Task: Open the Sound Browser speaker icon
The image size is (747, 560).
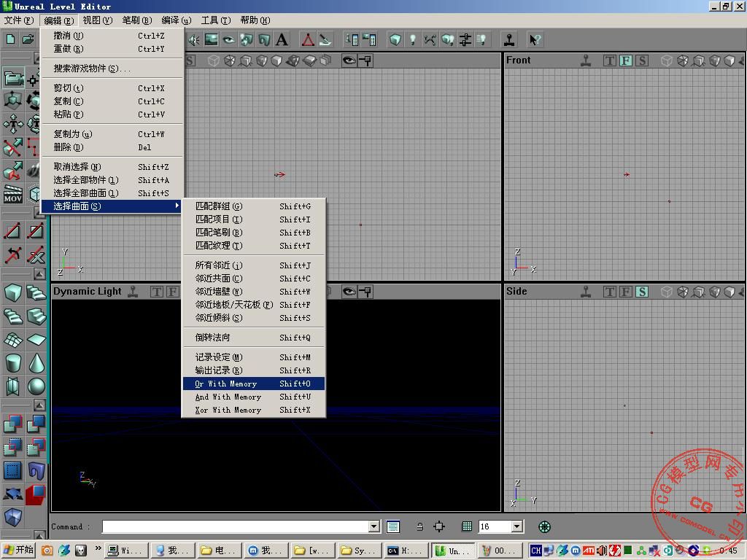Action: tap(194, 40)
